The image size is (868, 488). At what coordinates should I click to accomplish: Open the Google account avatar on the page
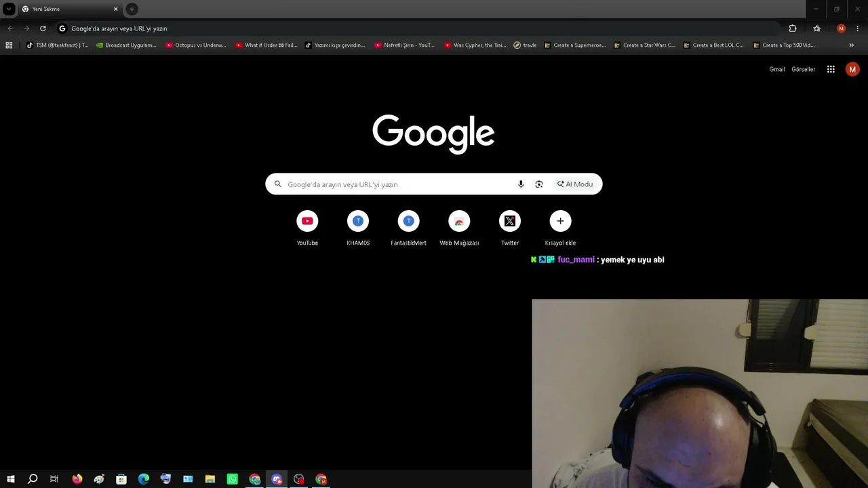(852, 69)
